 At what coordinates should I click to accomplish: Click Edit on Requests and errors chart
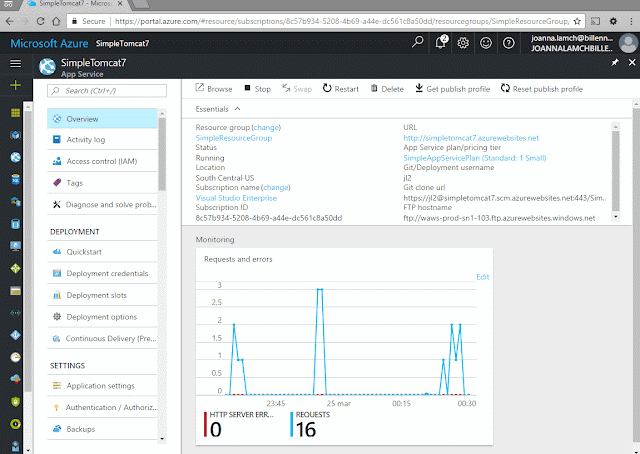pos(482,277)
